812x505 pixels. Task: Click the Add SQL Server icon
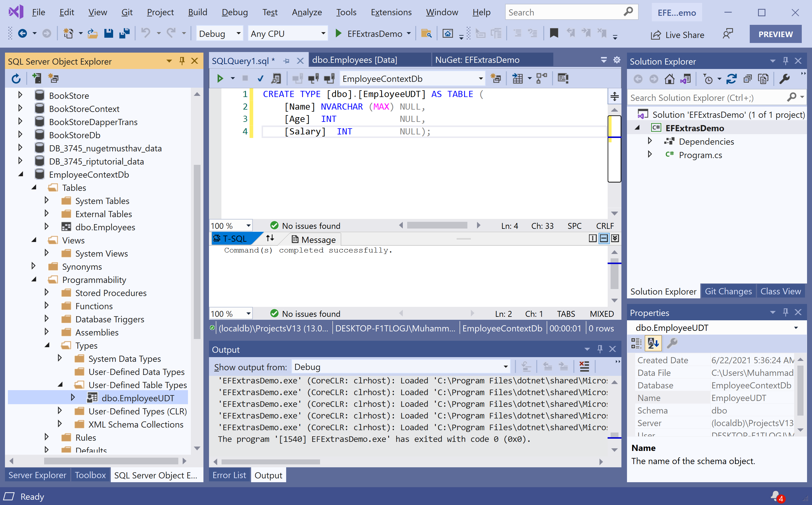pos(37,79)
